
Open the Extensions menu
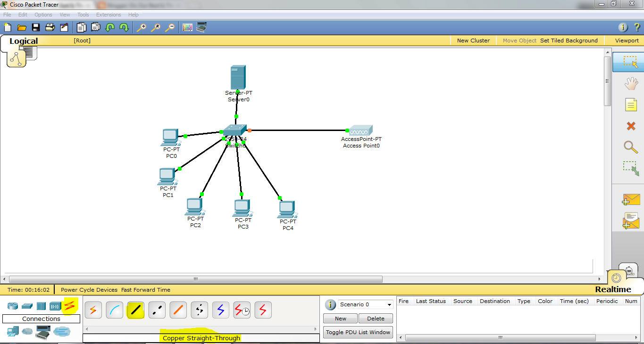[109, 15]
